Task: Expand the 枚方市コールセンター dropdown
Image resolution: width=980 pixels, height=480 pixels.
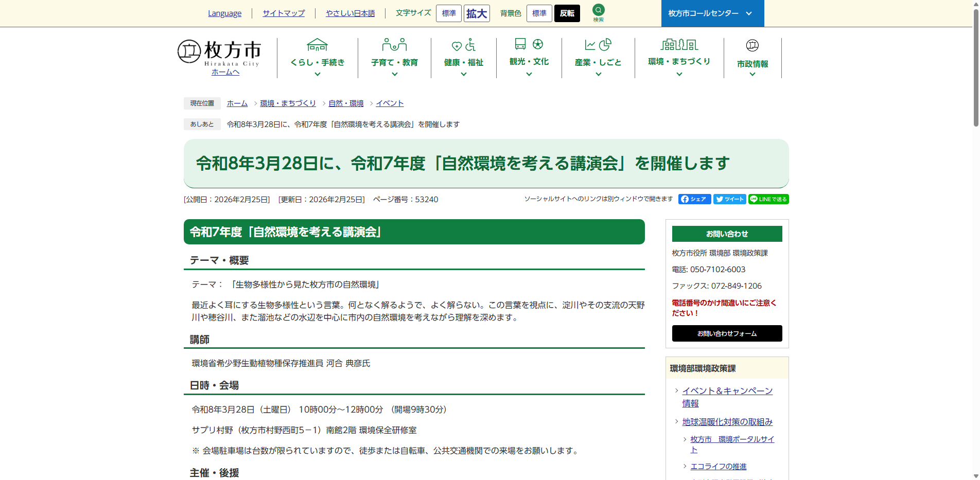Action: [x=712, y=13]
